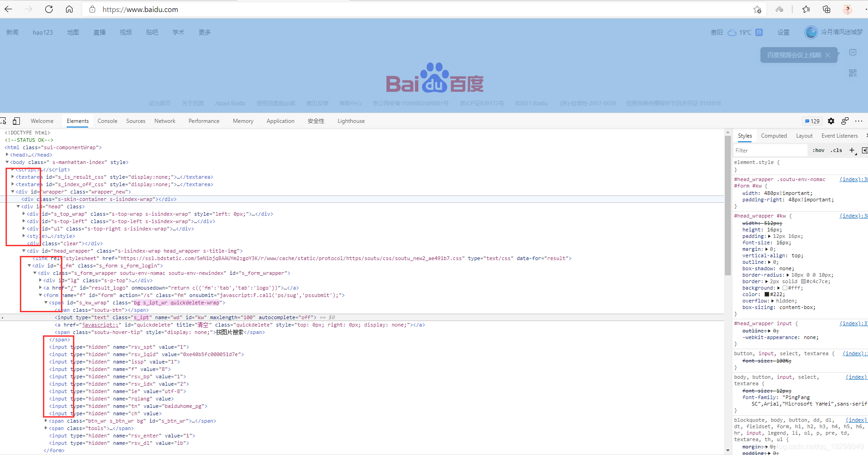This screenshot has width=868, height=455.
Task: Toggle device emulation mode in DevTools
Action: [x=16, y=121]
